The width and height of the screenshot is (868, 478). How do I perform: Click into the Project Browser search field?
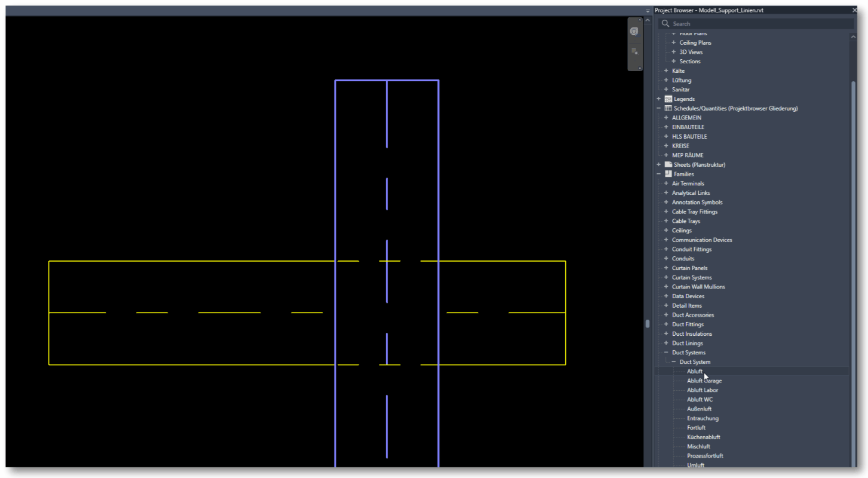pyautogui.click(x=756, y=24)
